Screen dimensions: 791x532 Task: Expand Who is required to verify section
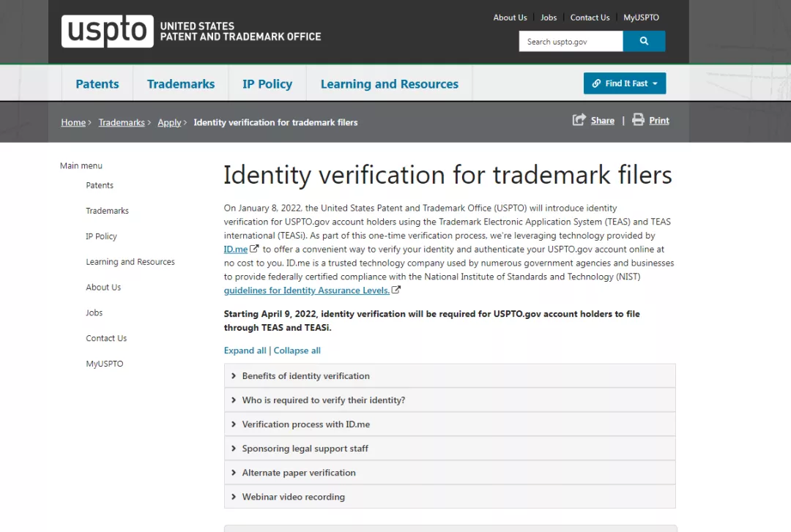click(x=323, y=400)
